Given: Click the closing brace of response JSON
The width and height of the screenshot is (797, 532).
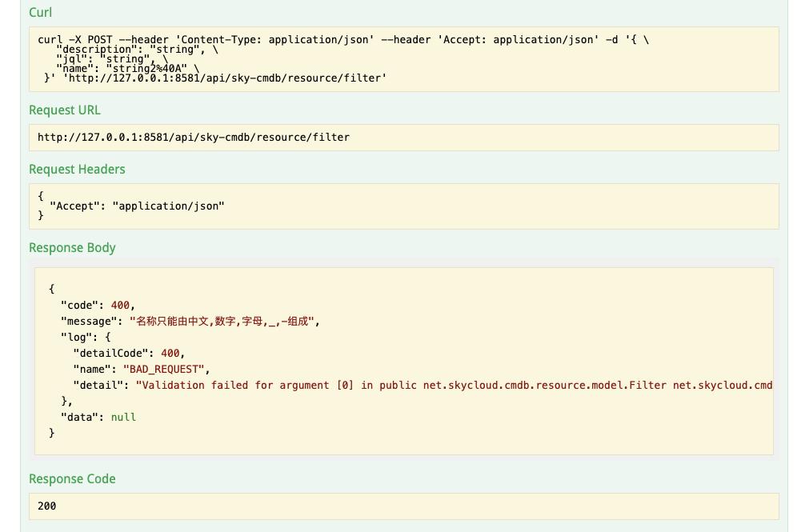Looking at the screenshot, I should point(51,433).
